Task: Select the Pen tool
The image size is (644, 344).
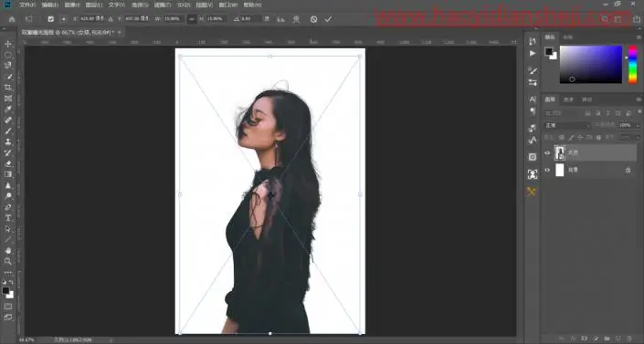Action: click(x=8, y=207)
